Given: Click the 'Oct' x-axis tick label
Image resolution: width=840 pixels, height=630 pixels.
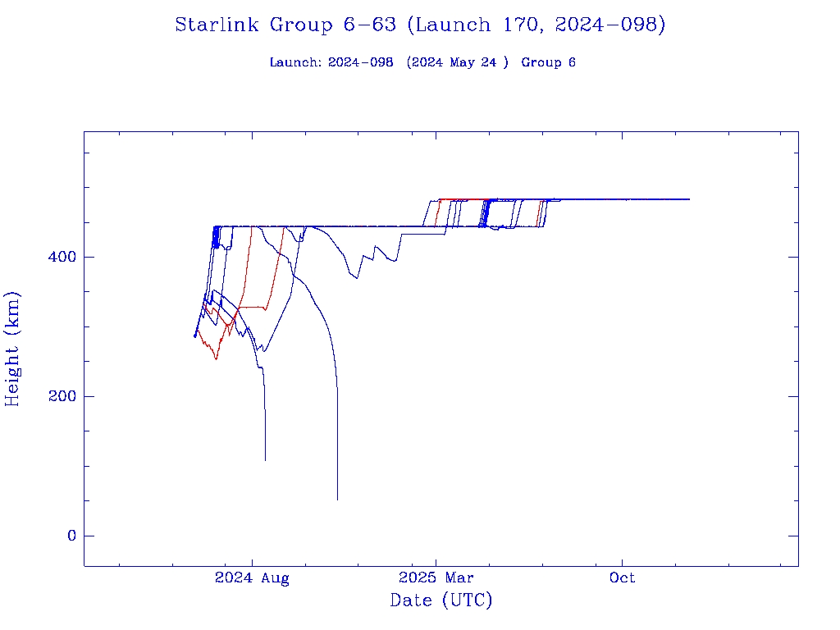Looking at the screenshot, I should tap(623, 578).
